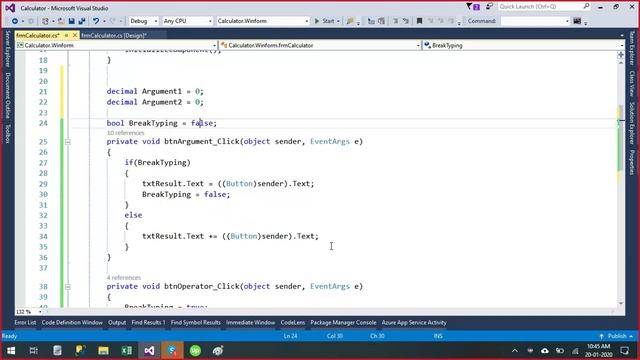Click the Visual Studio taskbar icon
Viewport: 640px width, 360px height.
tap(149, 351)
